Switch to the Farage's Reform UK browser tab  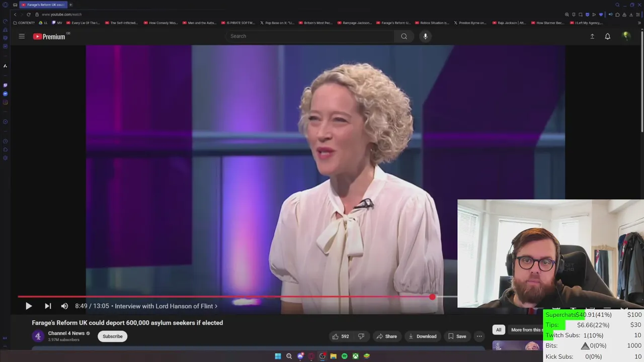(x=43, y=5)
